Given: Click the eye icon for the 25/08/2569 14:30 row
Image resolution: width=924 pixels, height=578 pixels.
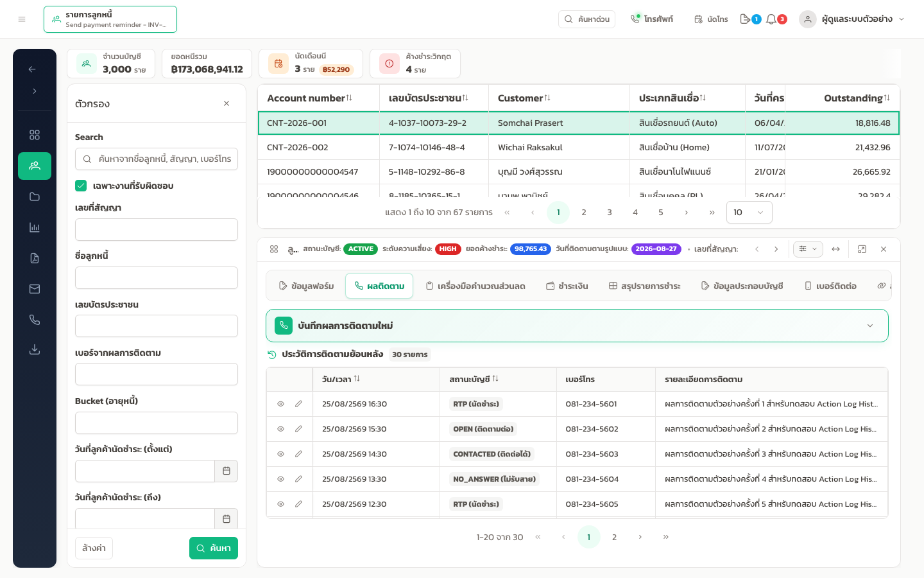Looking at the screenshot, I should click(x=280, y=454).
